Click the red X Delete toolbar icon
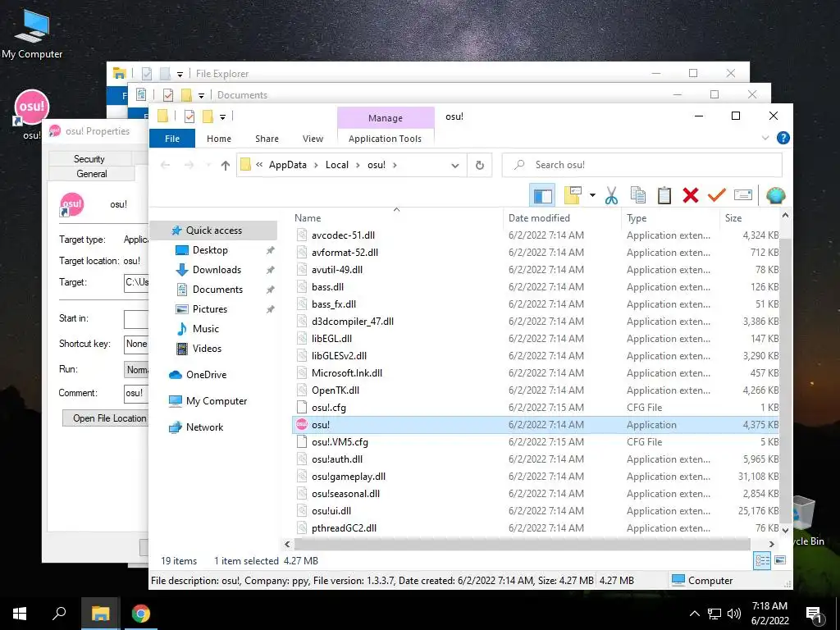Screen dimensions: 840x630 691,195
